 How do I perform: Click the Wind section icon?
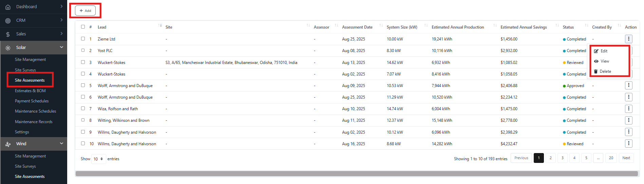(x=8, y=144)
